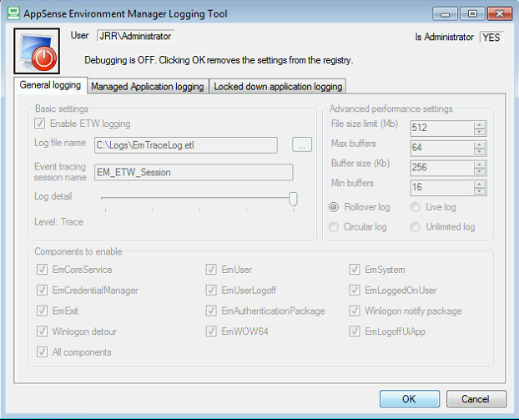Click the Level: Trace label

(59, 222)
